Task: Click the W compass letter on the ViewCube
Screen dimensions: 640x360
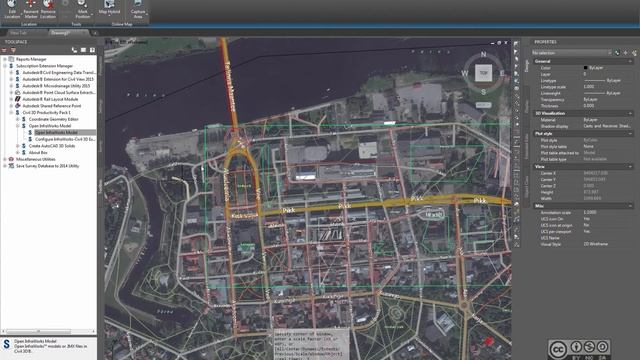Action: 465,73
